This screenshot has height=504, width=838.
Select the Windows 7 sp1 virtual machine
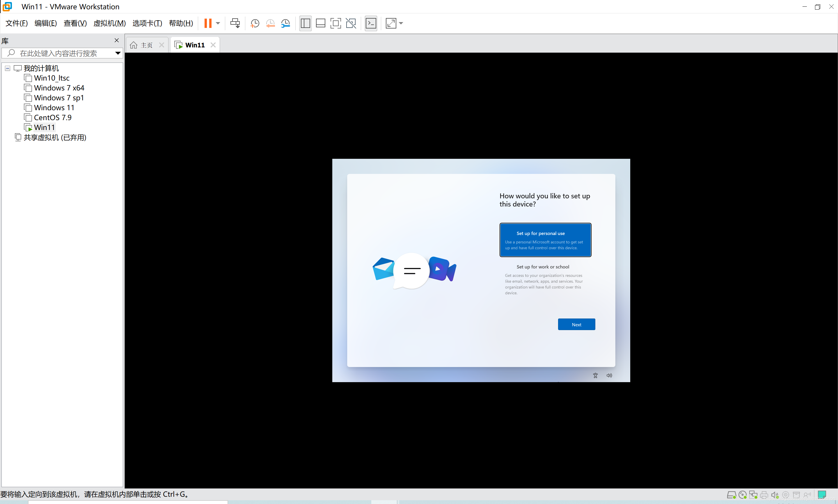coord(59,98)
